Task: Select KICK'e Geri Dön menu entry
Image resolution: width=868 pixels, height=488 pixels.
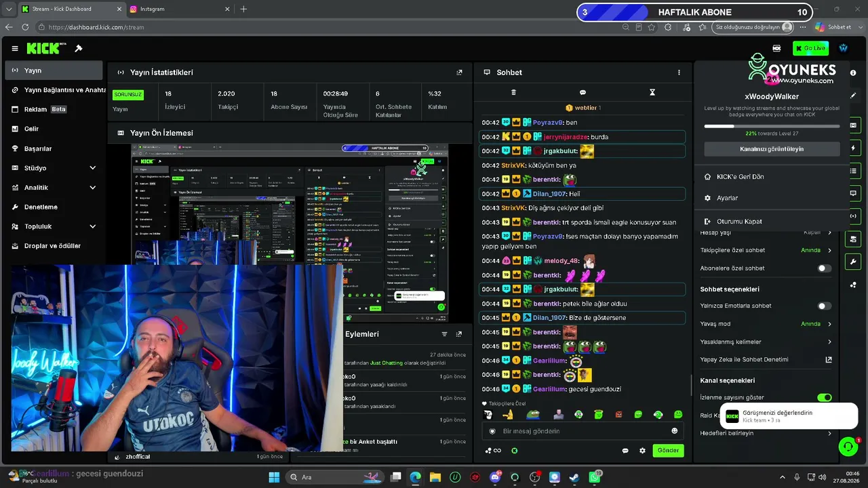Action: 772,177
